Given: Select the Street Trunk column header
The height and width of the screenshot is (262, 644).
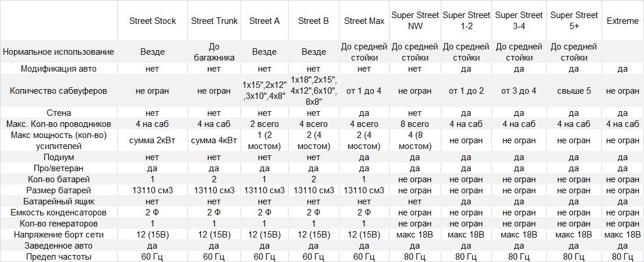Looking at the screenshot, I should pos(214,21).
